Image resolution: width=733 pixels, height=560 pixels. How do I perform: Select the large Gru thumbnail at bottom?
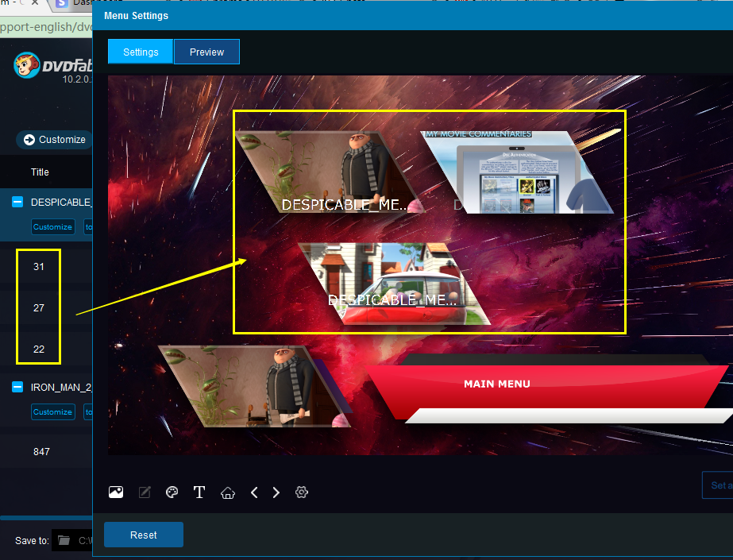[255, 386]
